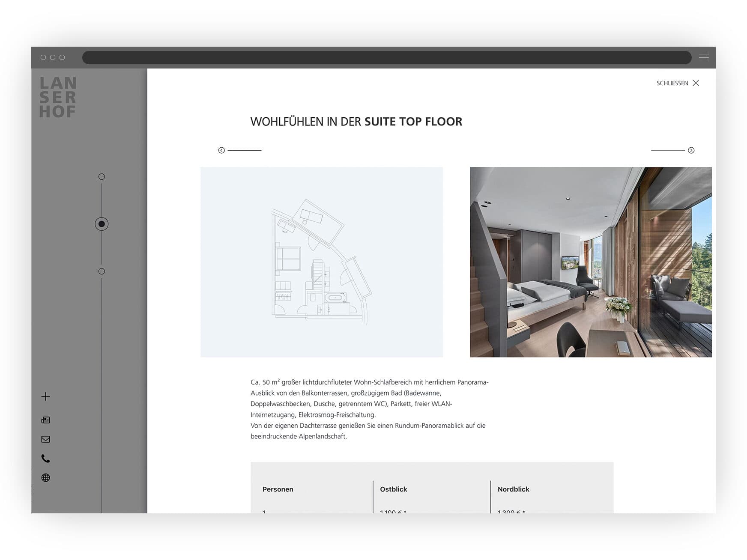This screenshot has height=560, width=747.
Task: Open the suite floor plan image
Action: [321, 262]
